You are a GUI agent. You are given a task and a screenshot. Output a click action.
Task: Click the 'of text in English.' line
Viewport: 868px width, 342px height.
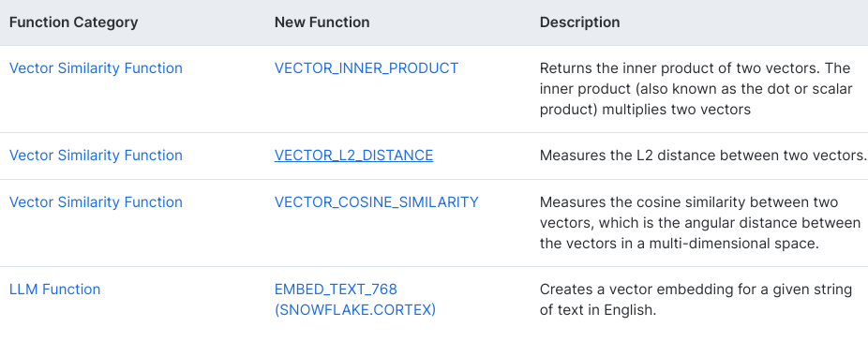click(598, 310)
